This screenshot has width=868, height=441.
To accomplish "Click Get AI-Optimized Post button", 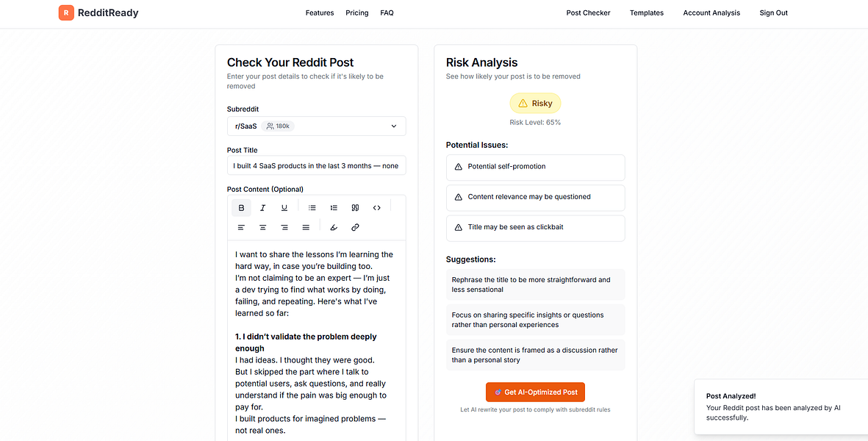I will [x=536, y=392].
